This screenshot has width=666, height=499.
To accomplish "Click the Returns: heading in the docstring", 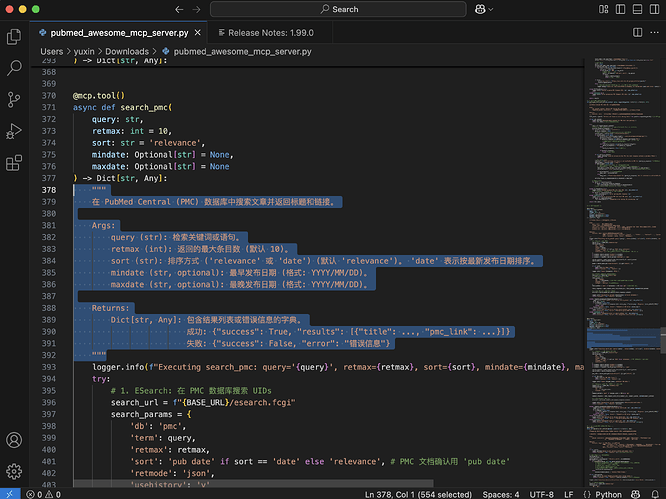I will point(110,308).
